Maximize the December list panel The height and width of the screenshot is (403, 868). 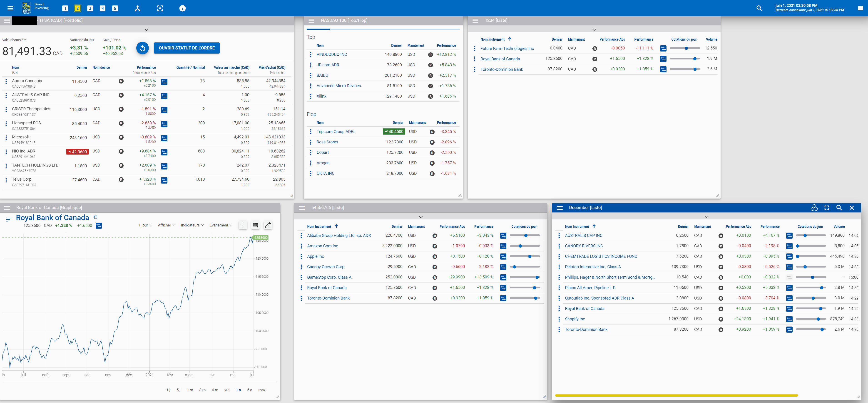[827, 208]
